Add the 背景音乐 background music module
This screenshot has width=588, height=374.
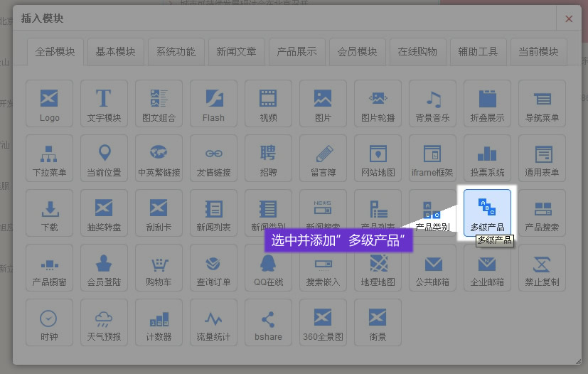432,103
